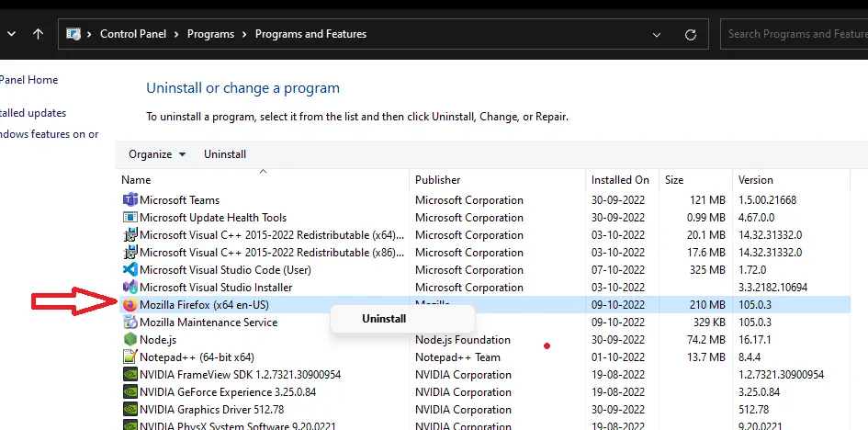This screenshot has width=868, height=430.
Task: Click Uninstall in the toolbar
Action: point(225,154)
